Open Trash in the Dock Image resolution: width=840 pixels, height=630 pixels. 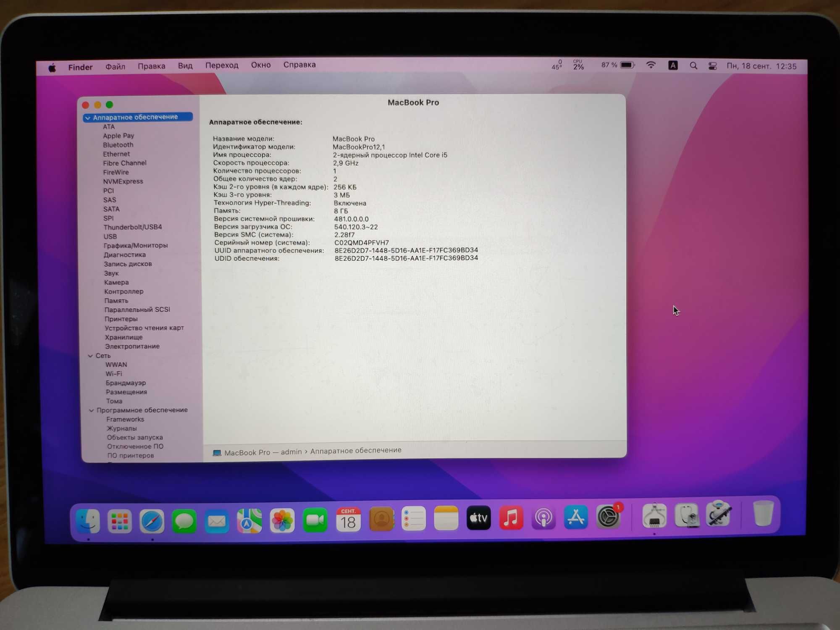763,513
